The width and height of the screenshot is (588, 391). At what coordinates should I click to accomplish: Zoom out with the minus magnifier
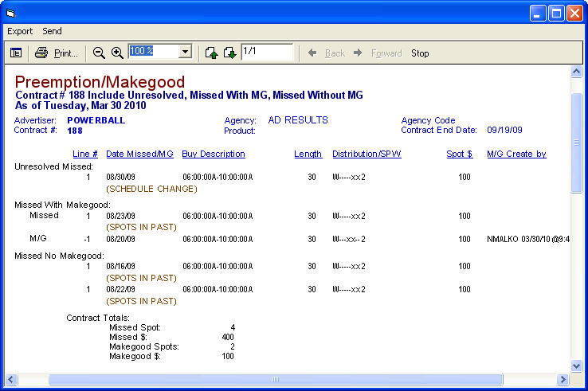[99, 53]
